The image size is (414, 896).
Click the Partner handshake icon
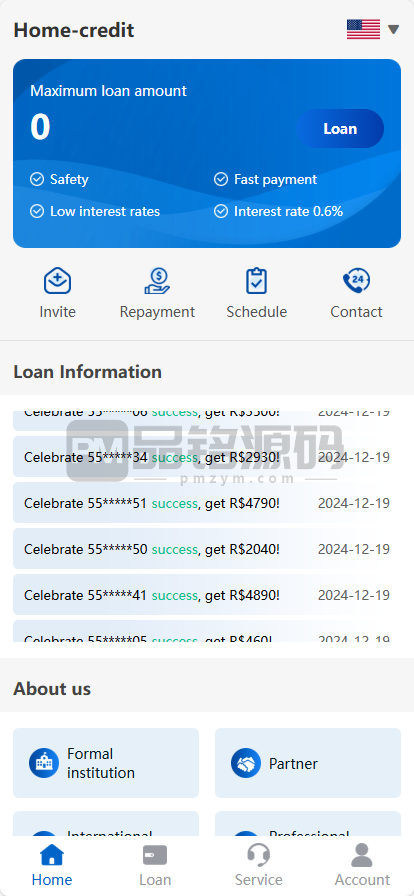click(246, 763)
